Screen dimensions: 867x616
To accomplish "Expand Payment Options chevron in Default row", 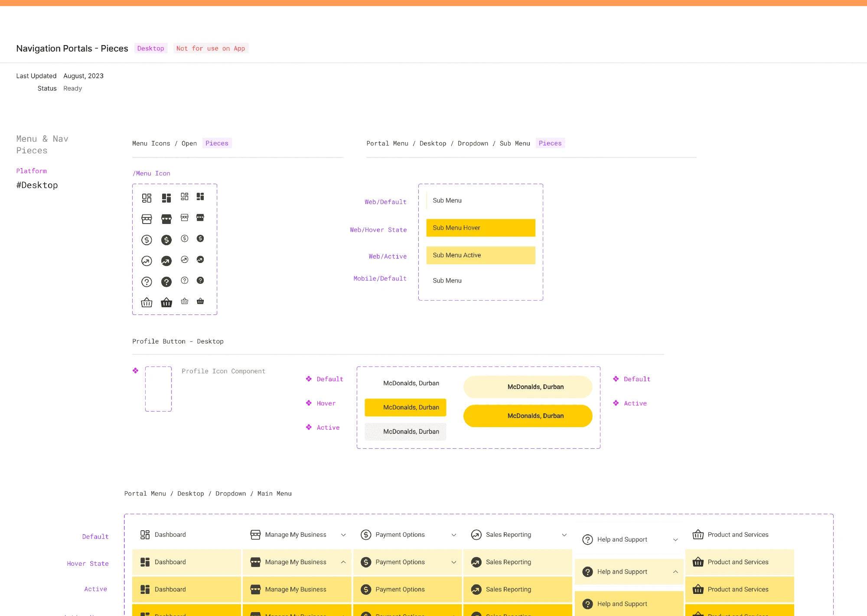I will pyautogui.click(x=454, y=535).
